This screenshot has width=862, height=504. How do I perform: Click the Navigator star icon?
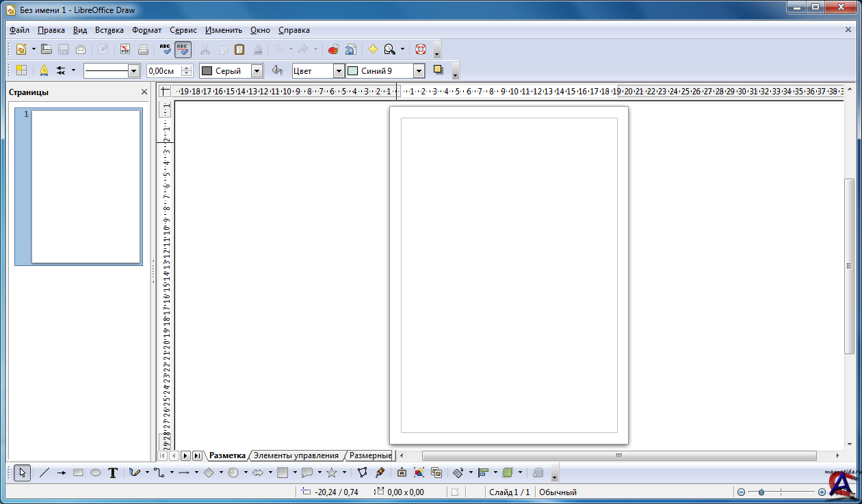pos(373,49)
